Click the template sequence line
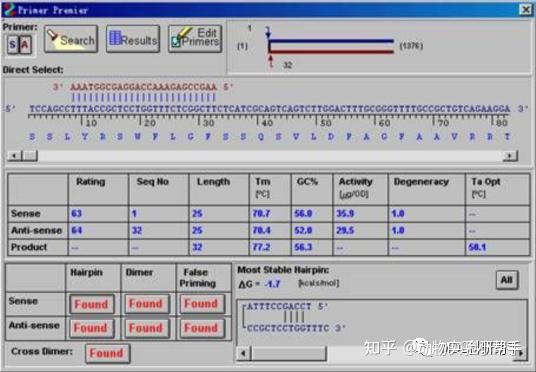Viewport: 536px width, 372px height. (269, 109)
